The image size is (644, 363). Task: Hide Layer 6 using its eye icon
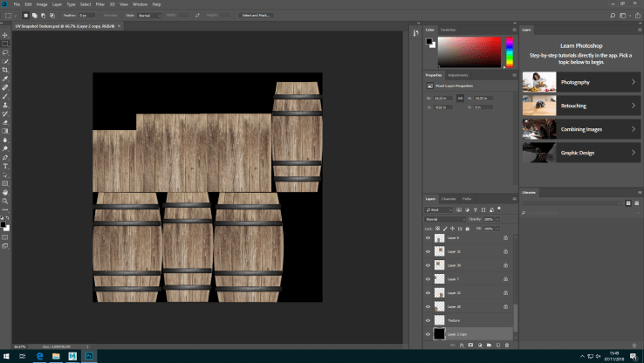tap(428, 237)
